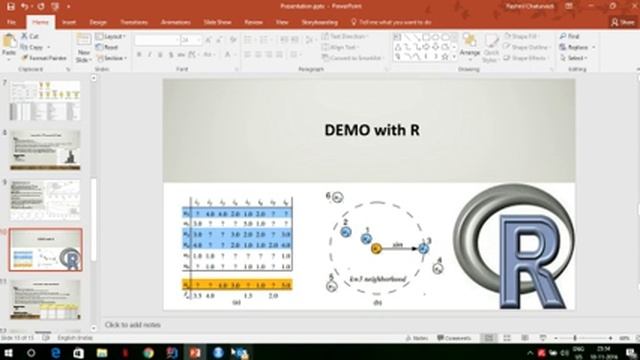Click 'Click to add notes' area
This screenshot has width=640, height=360.
click(x=133, y=325)
